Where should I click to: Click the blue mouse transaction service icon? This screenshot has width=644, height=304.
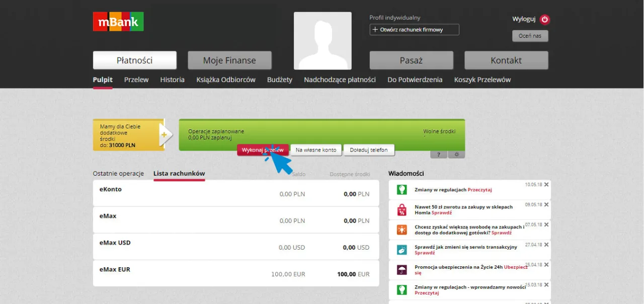pyautogui.click(x=401, y=250)
